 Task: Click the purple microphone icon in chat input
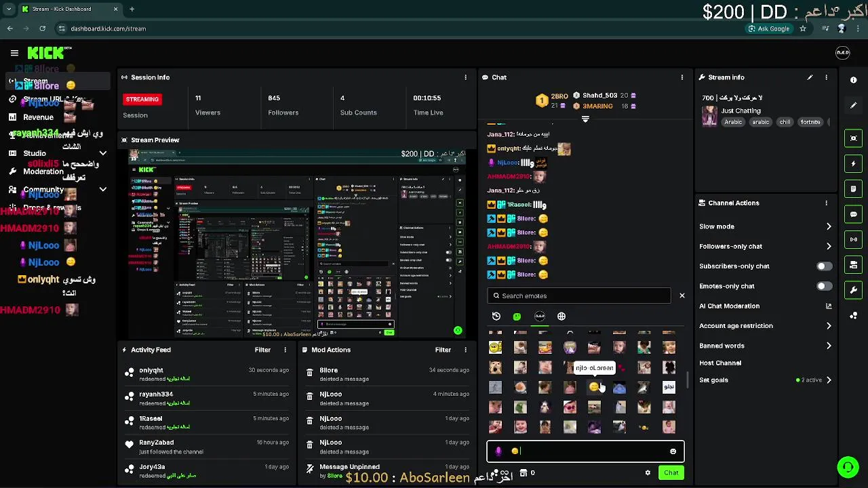[498, 451]
